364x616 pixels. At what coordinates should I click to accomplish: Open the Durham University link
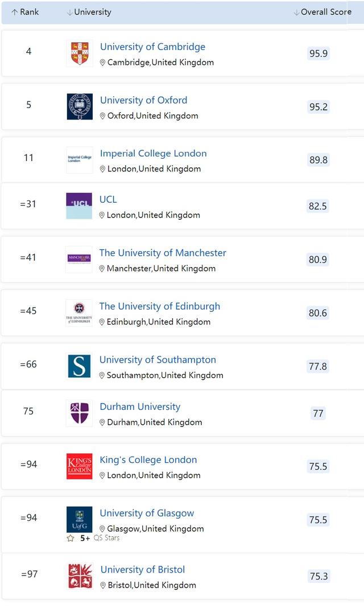140,406
